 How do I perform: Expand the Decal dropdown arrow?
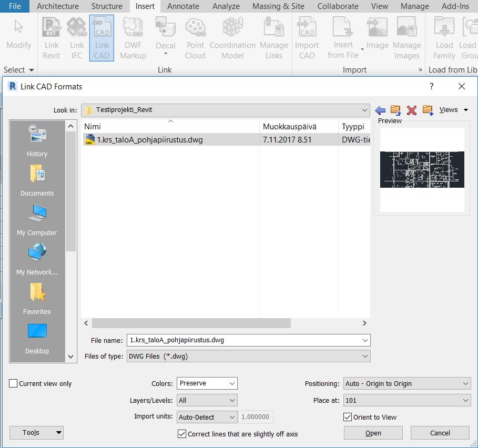point(166,54)
